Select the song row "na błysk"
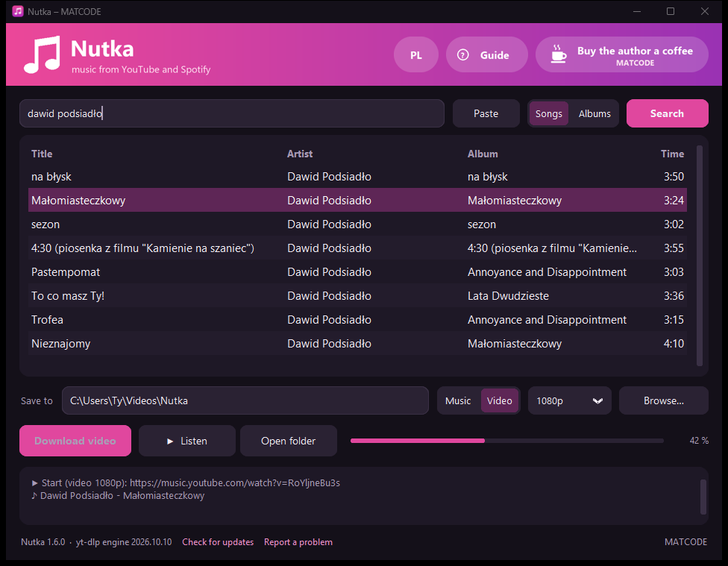This screenshot has width=728, height=566. pyautogui.click(x=357, y=177)
